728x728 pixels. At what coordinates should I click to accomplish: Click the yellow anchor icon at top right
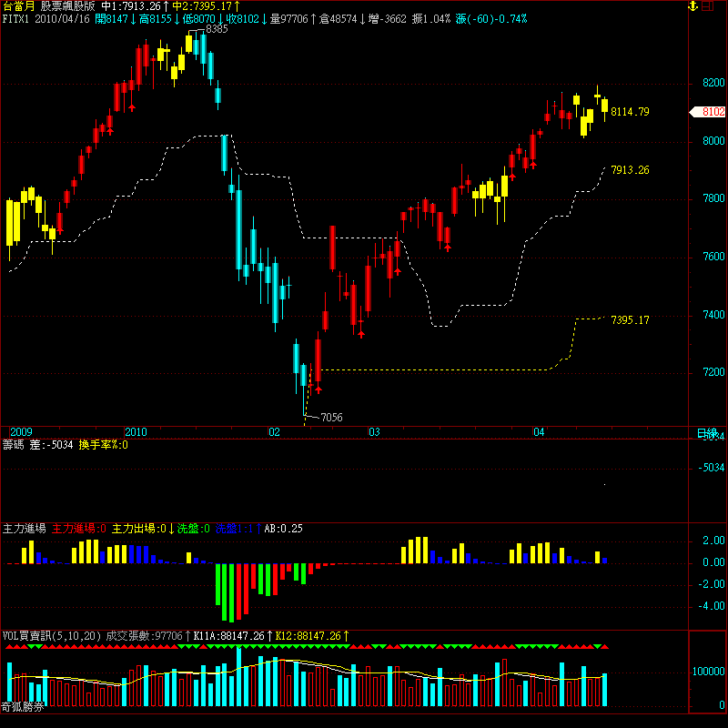pos(693,6)
